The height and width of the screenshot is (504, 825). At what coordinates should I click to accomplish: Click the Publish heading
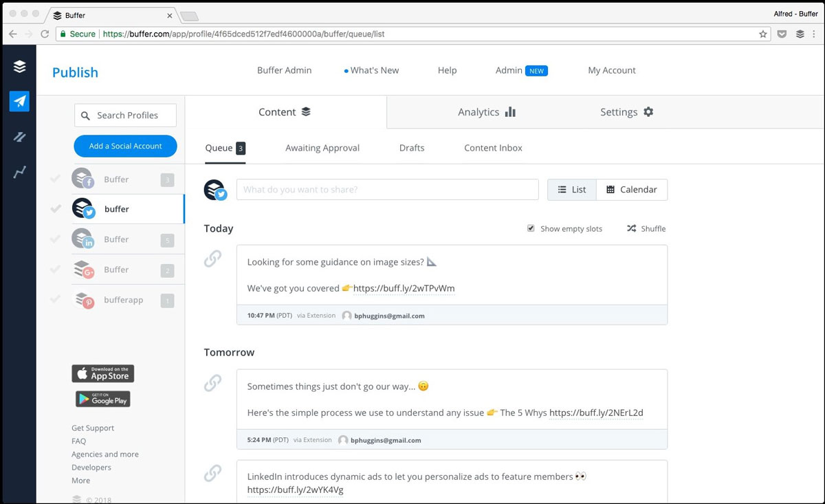[75, 72]
